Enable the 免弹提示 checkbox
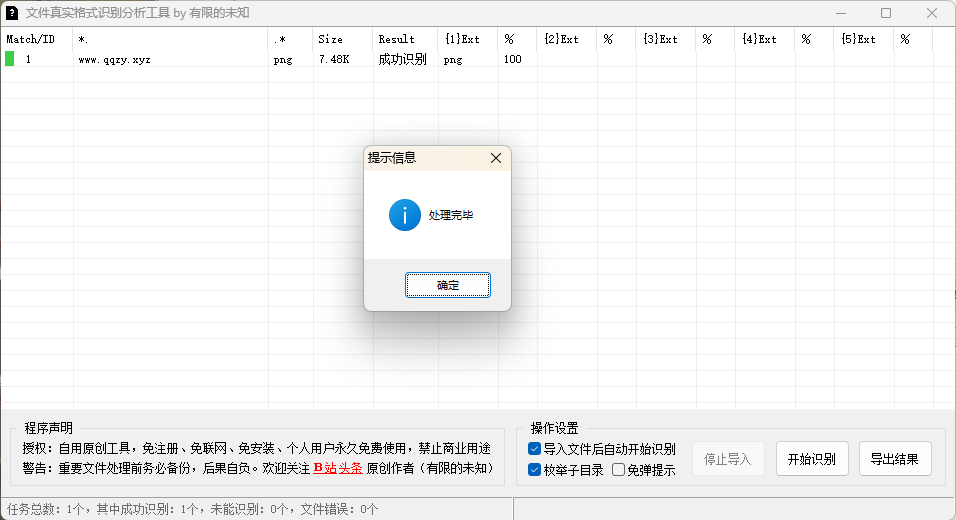 [619, 469]
